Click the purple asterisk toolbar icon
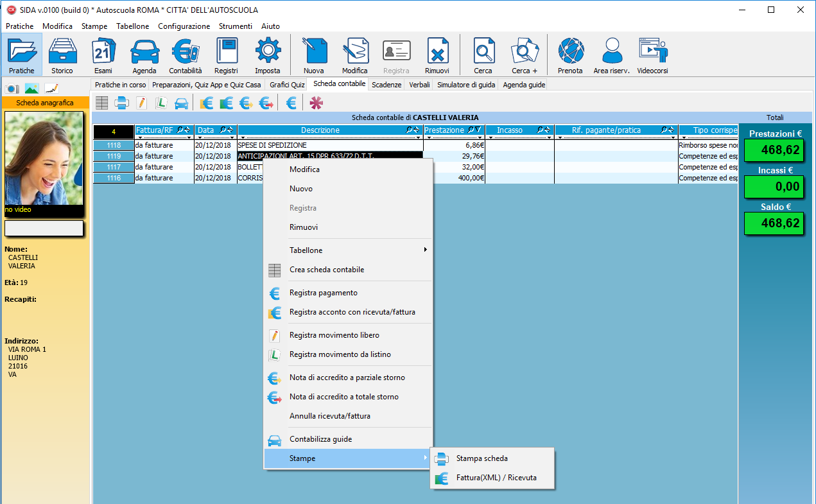816x504 pixels. click(x=317, y=103)
